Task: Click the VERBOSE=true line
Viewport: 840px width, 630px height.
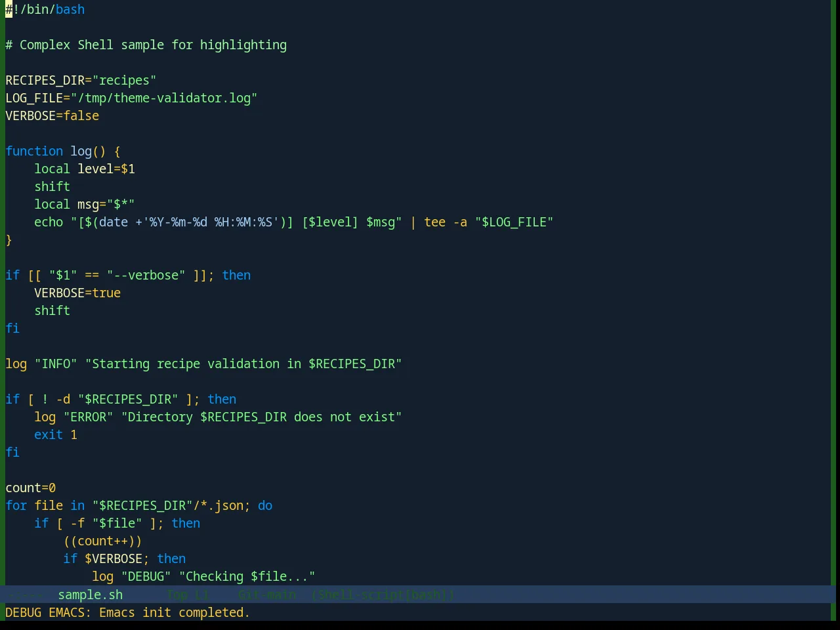Action: pyautogui.click(x=77, y=293)
